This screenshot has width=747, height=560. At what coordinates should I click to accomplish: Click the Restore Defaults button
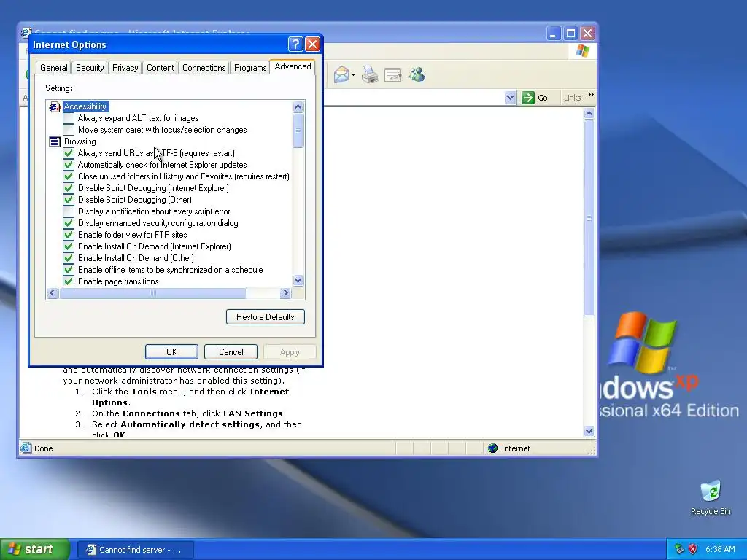[266, 317]
